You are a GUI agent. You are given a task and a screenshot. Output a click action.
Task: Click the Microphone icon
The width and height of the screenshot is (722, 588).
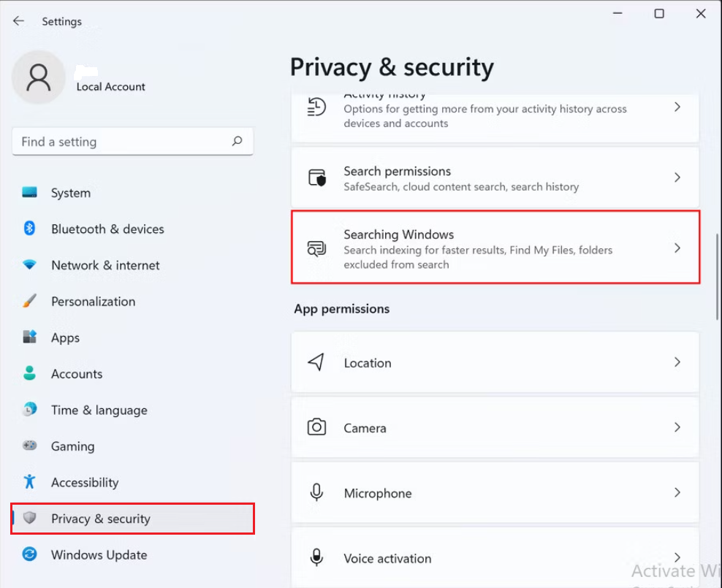(316, 492)
